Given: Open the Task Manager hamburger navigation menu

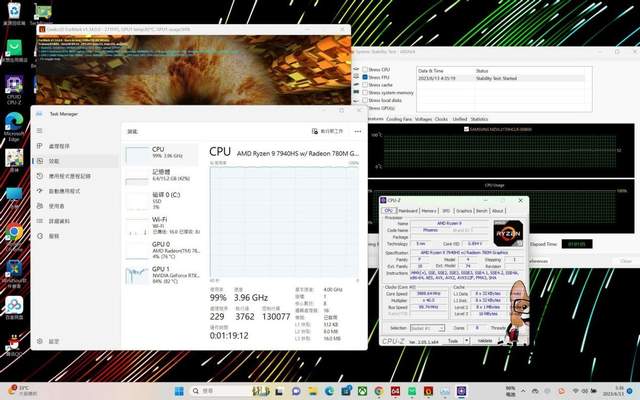Looking at the screenshot, I should click(39, 131).
